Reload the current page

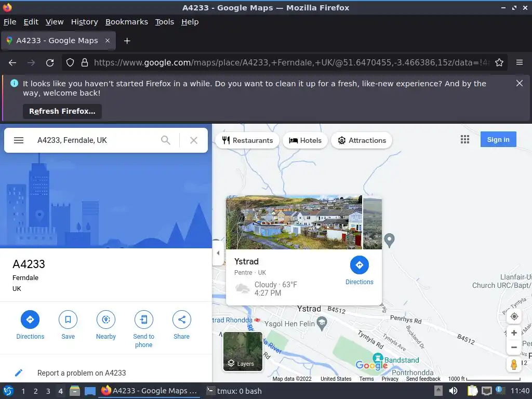50,63
